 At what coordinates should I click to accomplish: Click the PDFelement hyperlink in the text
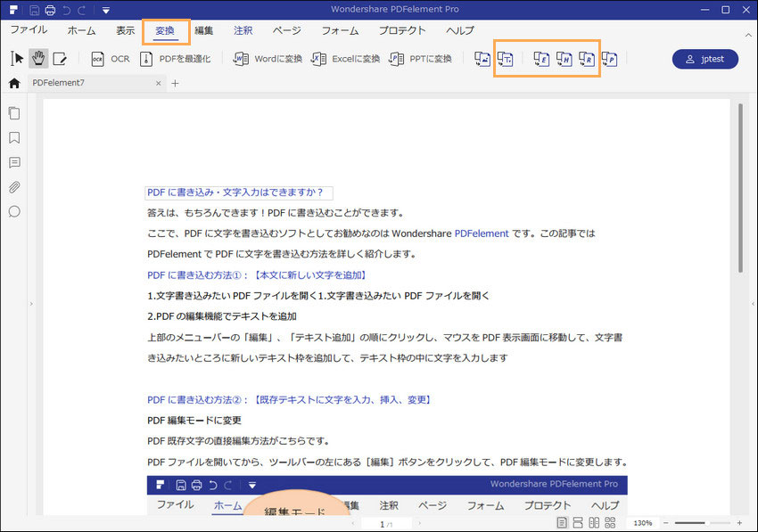[x=482, y=233]
